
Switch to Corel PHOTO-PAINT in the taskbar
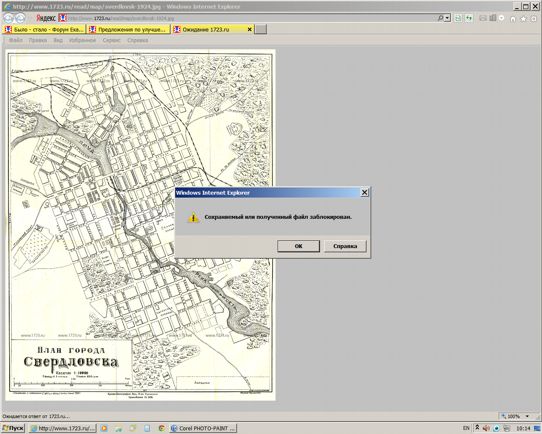tap(203, 428)
